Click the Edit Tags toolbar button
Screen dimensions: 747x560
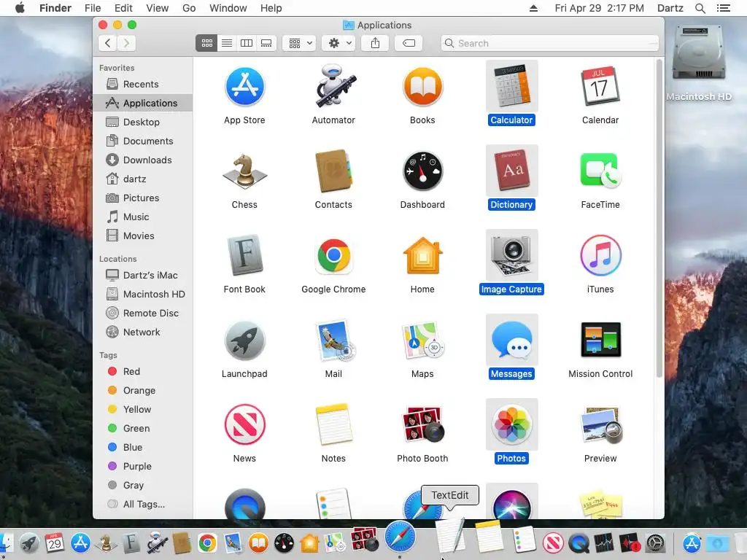(409, 43)
